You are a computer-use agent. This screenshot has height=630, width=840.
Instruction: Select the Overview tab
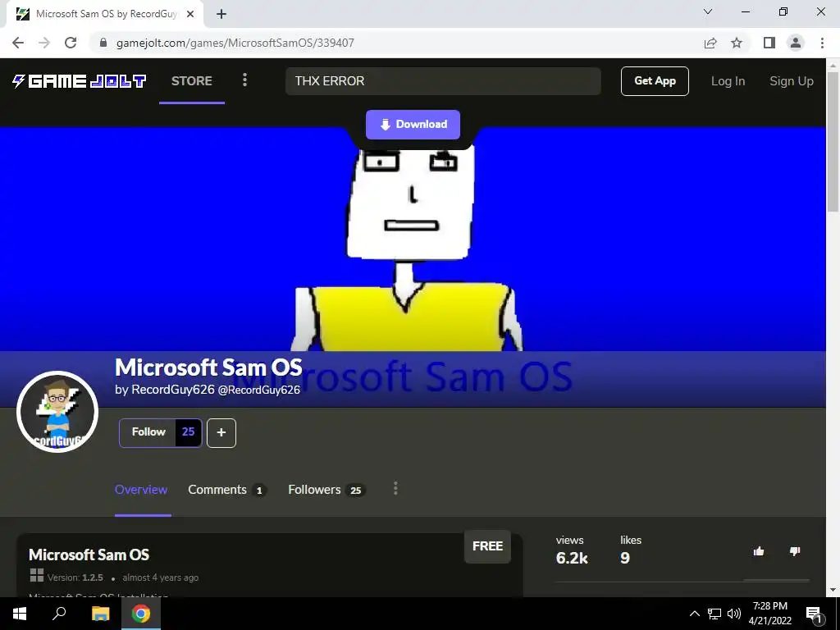(x=141, y=490)
